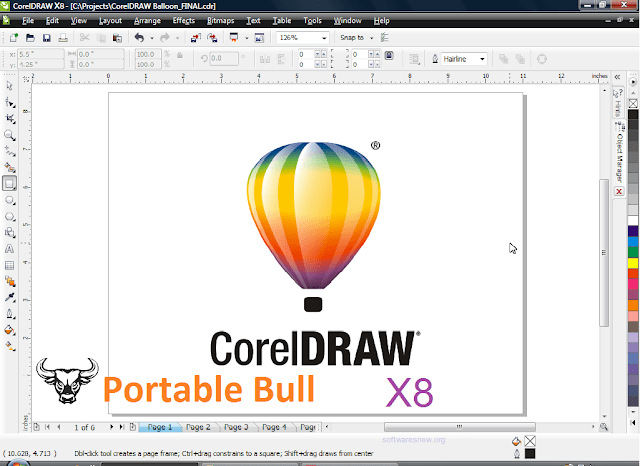The height and width of the screenshot is (466, 640).
Task: Jump to last page button
Action: [121, 427]
